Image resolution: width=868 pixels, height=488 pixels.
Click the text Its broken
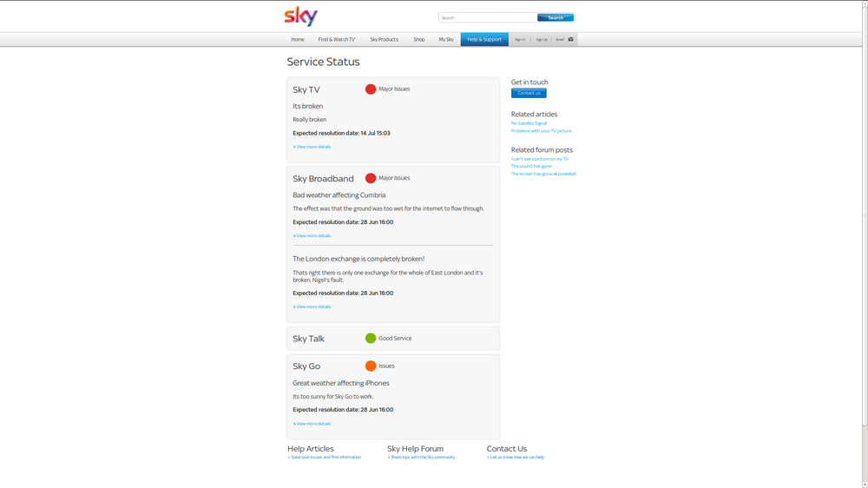[308, 106]
